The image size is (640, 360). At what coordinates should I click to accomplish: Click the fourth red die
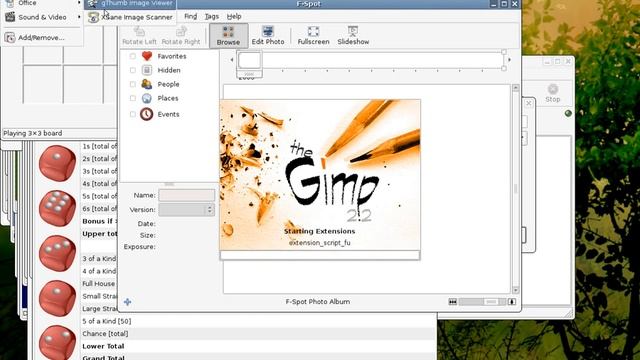58,298
